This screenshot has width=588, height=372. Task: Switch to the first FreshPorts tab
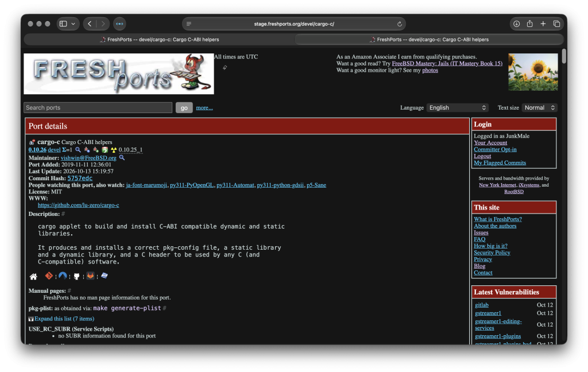pyautogui.click(x=160, y=40)
